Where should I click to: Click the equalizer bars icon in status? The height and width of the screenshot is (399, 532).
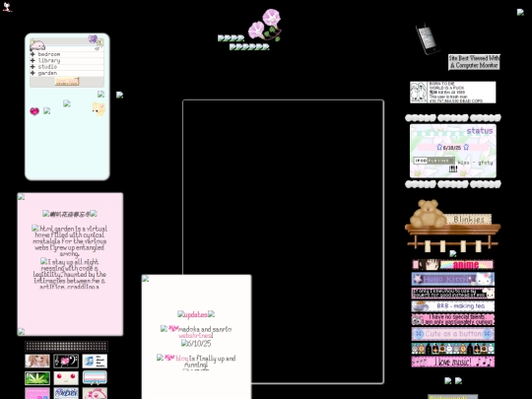pos(453,168)
